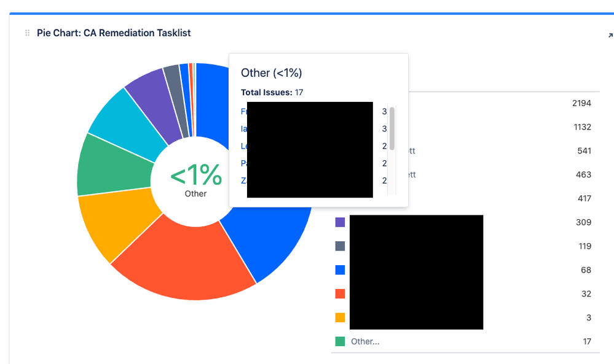The image size is (614, 364).
Task: Open the last tooltip link starting with 'Z'
Action: point(243,180)
